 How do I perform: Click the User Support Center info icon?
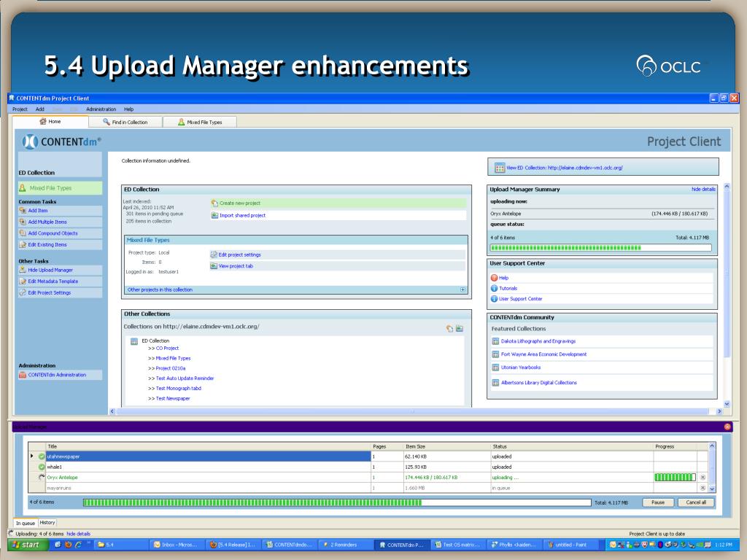tap(494, 298)
